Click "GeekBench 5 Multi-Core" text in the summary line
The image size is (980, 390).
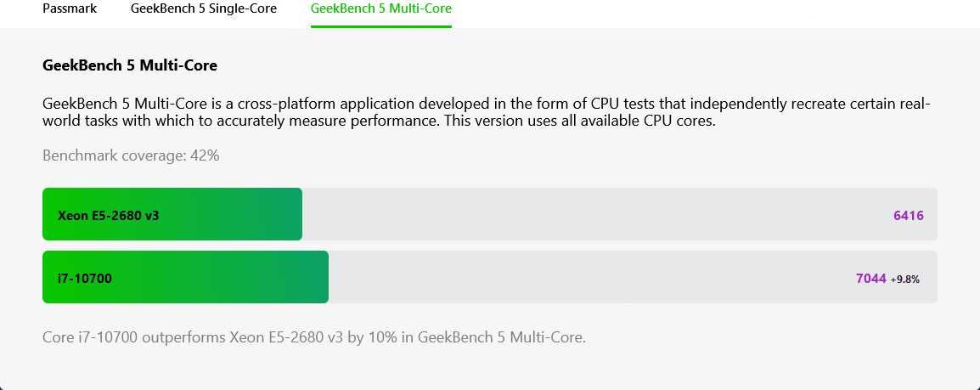[500, 337]
